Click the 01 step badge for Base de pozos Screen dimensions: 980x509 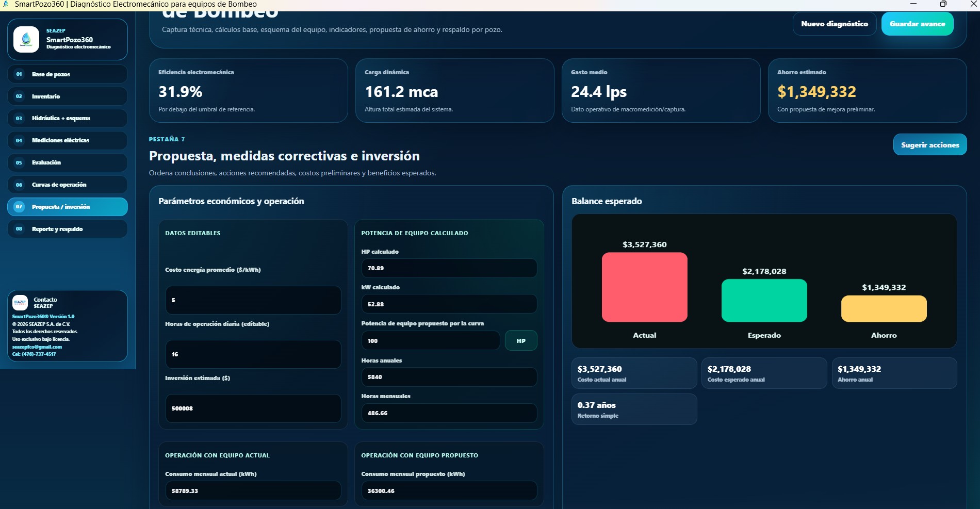[19, 74]
